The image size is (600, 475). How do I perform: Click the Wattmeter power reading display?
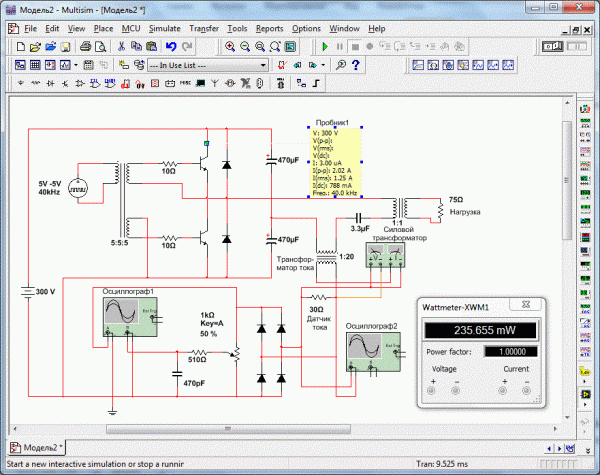point(481,330)
